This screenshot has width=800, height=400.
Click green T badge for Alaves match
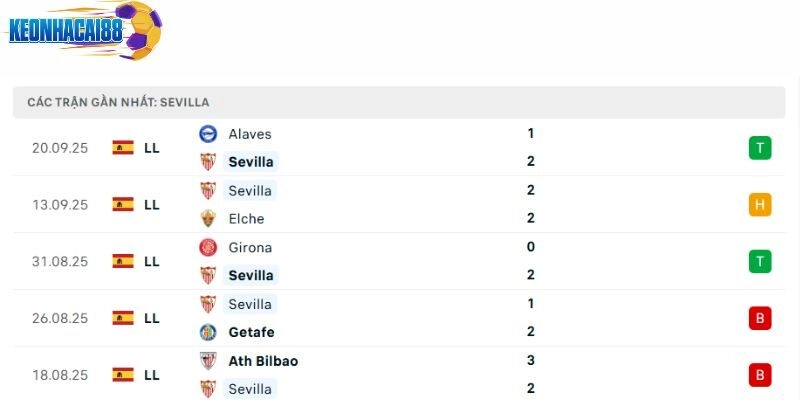(760, 148)
